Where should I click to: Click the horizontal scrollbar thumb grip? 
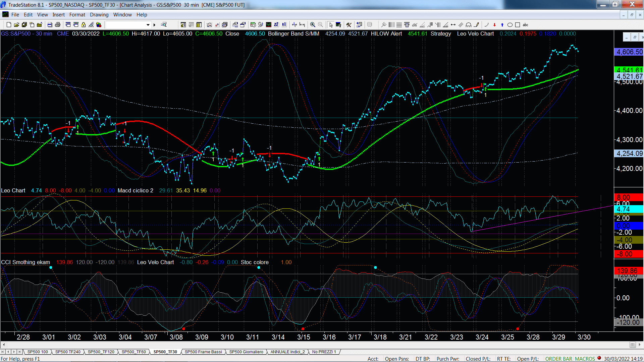click(633, 345)
